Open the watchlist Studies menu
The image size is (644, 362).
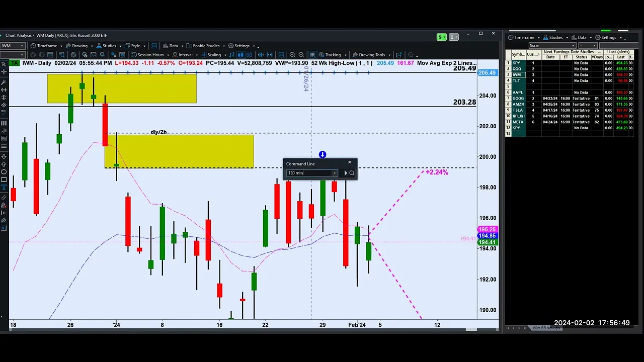click(x=556, y=37)
